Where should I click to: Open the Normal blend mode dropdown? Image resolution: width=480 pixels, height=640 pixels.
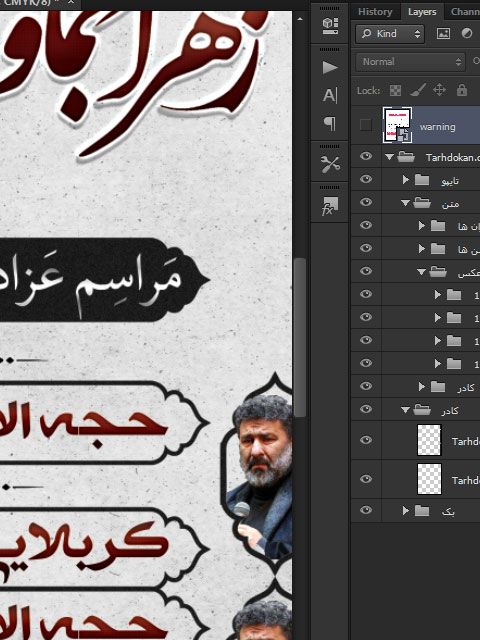(x=410, y=62)
